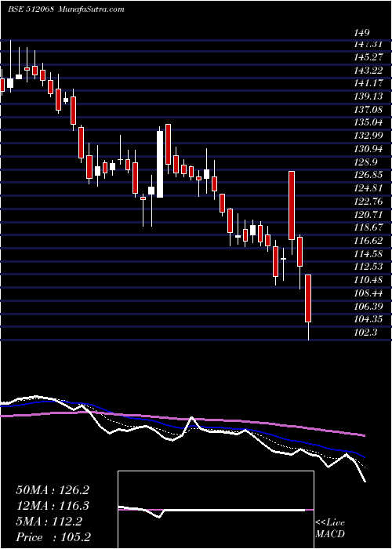Click the 137.08 price label

[x=368, y=110]
